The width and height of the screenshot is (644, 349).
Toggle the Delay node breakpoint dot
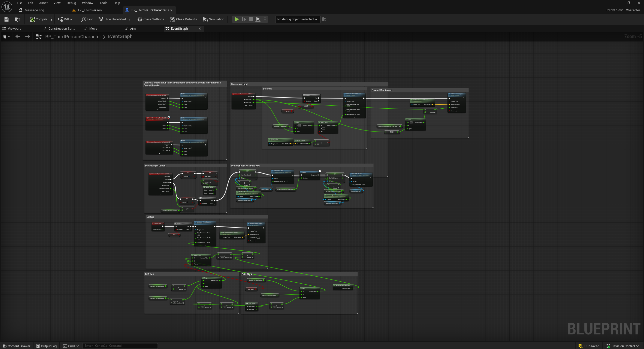320,171
